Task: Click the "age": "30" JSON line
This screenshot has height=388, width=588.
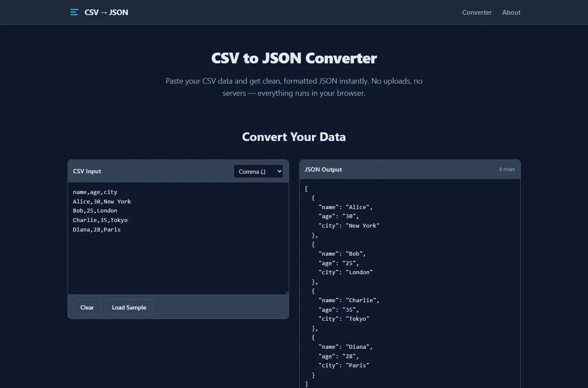Action: 339,216
